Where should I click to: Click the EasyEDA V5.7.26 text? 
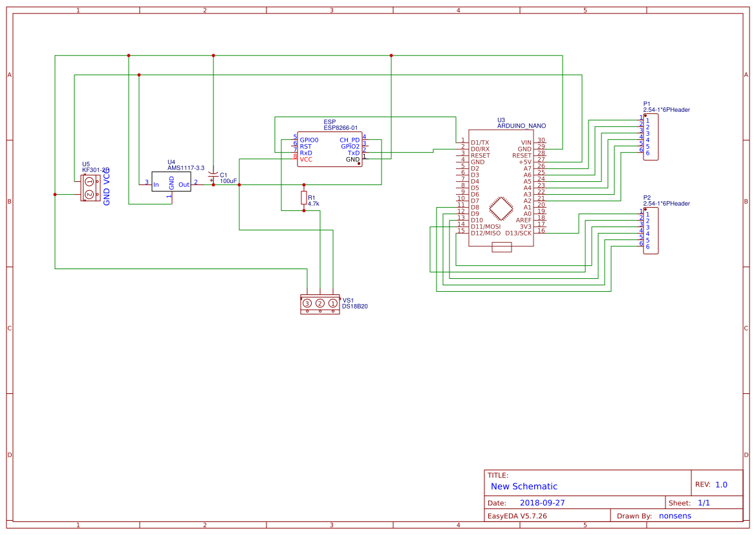tap(517, 516)
